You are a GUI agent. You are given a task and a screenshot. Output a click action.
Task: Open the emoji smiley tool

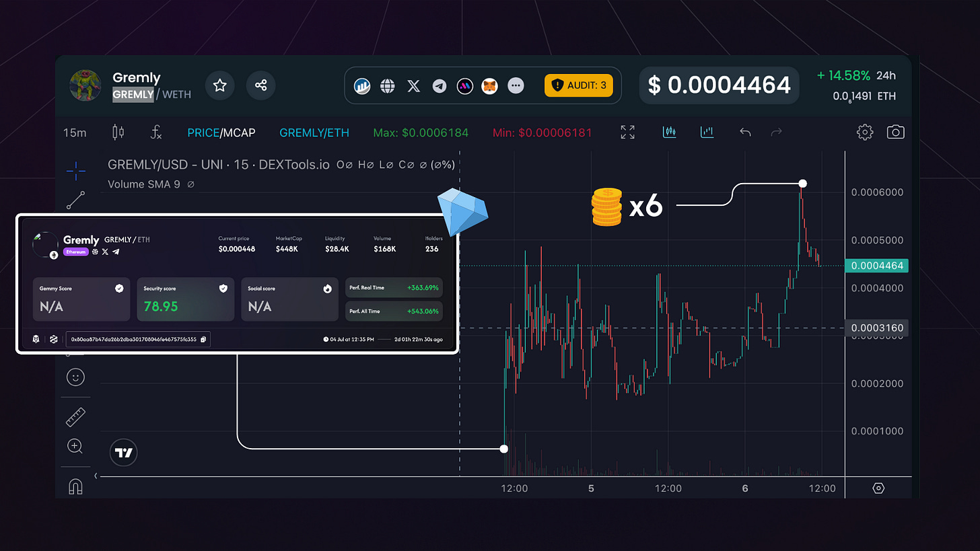(75, 376)
